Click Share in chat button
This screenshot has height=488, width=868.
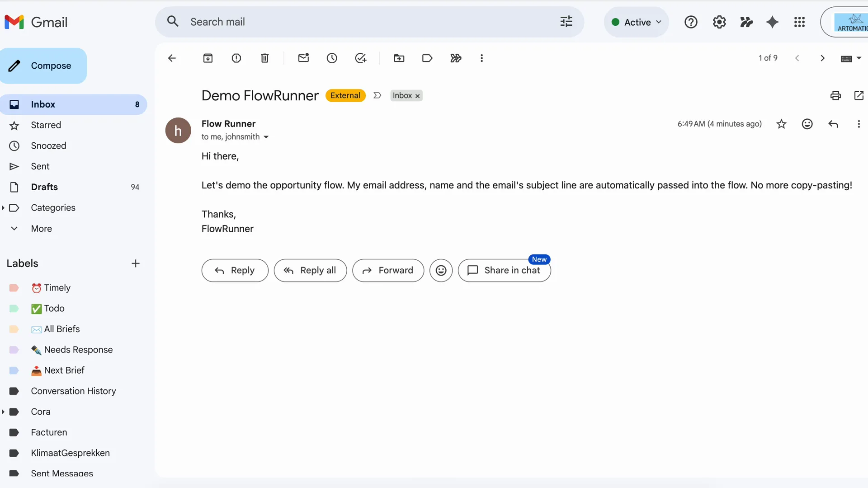pyautogui.click(x=505, y=271)
